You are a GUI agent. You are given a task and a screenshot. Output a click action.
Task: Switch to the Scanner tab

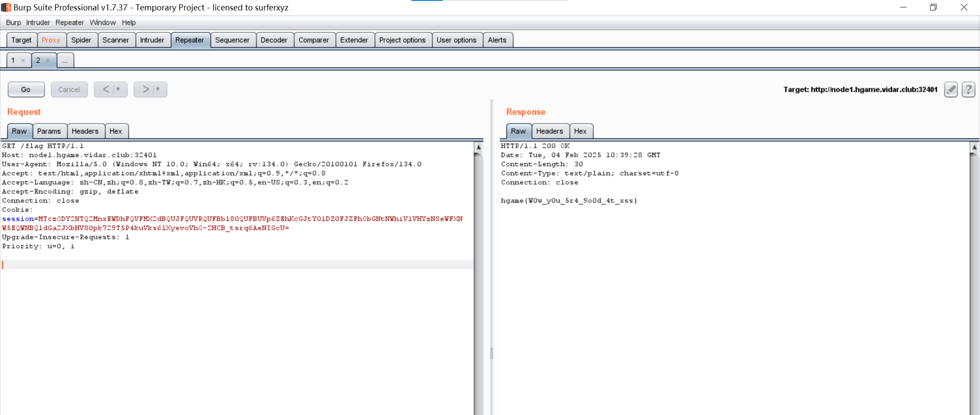(x=116, y=40)
